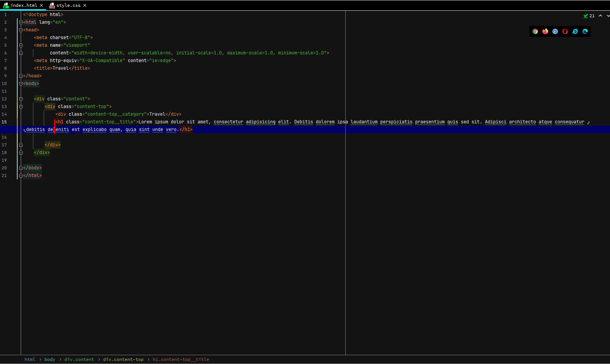The image size is (610, 364).
Task: Collapse fold marker at line 6 content attribute
Action: click(x=21, y=53)
